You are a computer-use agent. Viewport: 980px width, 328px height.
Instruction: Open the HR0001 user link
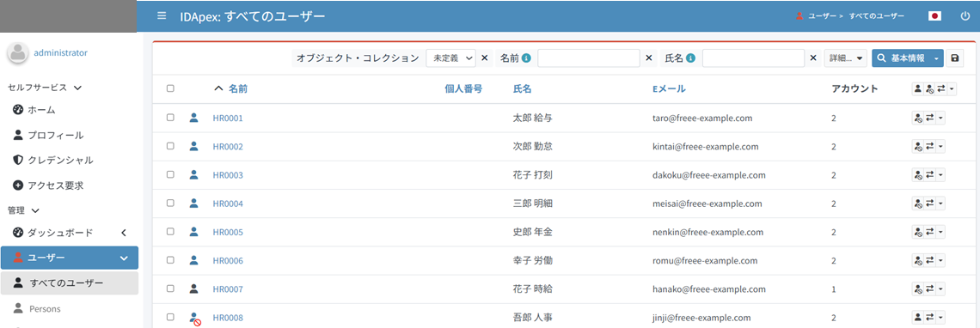pyautogui.click(x=228, y=118)
